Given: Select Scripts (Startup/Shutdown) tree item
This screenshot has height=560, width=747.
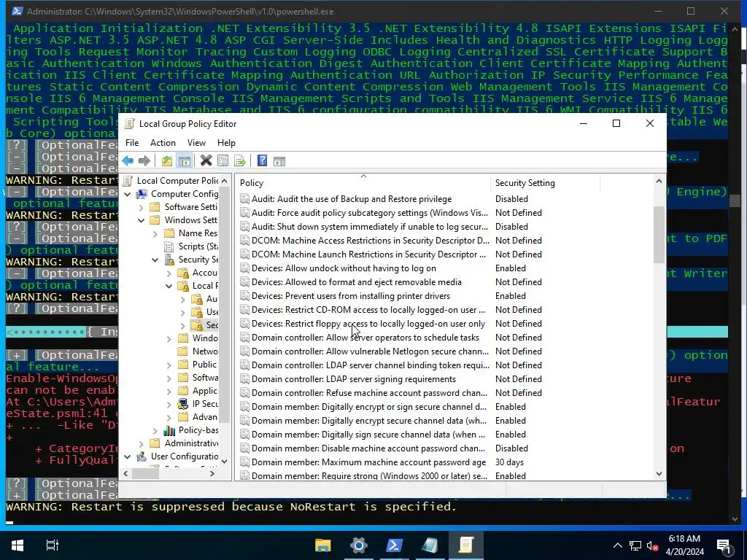Looking at the screenshot, I should point(198,246).
